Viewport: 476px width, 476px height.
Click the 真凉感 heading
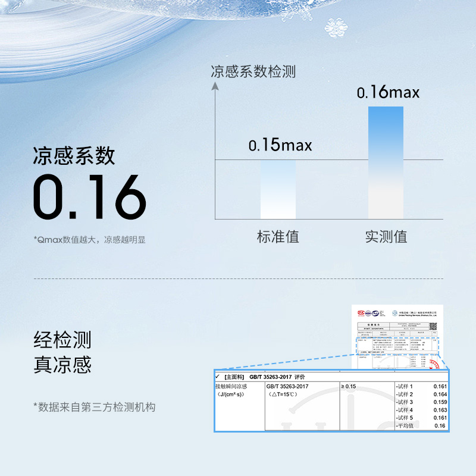(x=62, y=365)
